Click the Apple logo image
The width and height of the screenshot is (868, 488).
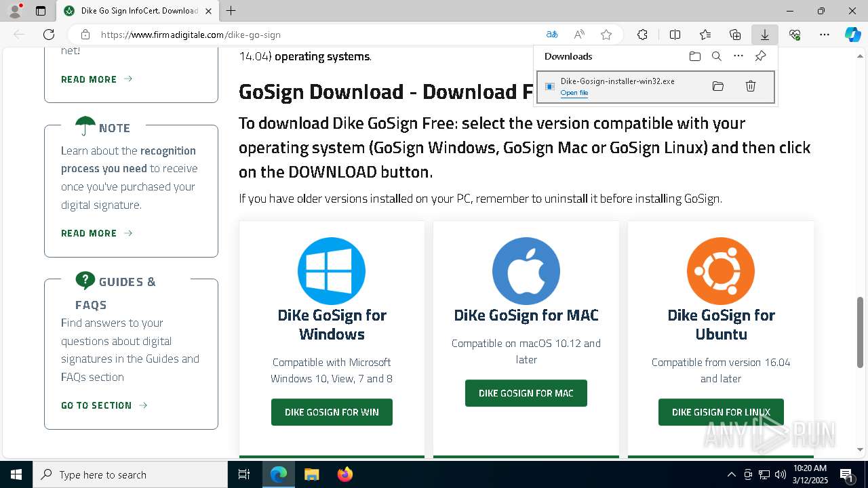(526, 271)
